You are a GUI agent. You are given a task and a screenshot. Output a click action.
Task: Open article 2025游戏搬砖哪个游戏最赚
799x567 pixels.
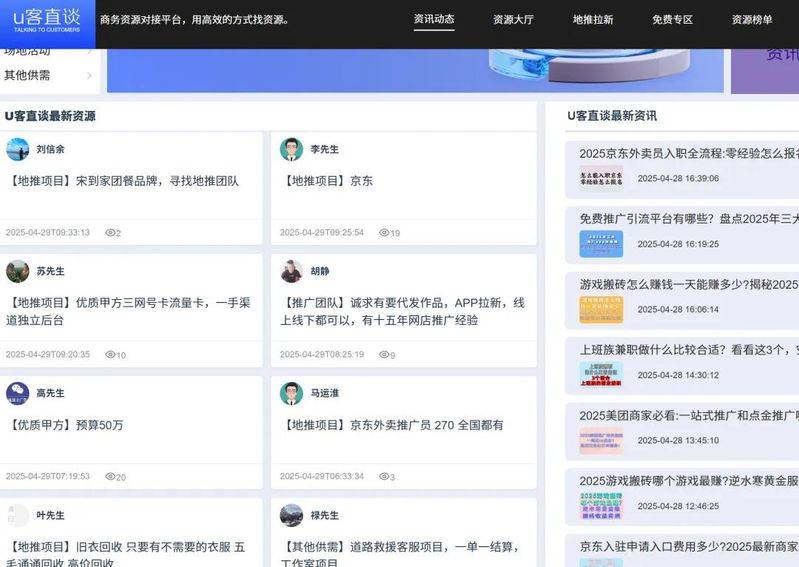click(x=689, y=481)
